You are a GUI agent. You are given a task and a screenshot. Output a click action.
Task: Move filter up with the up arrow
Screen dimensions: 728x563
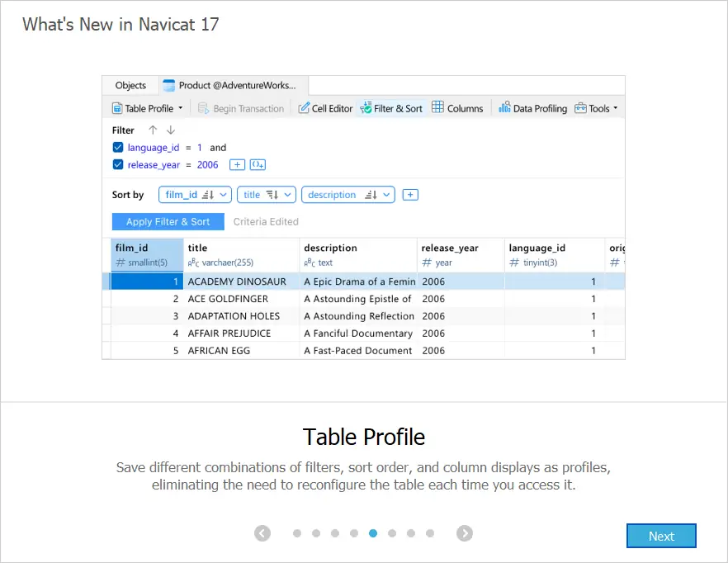[x=153, y=130]
